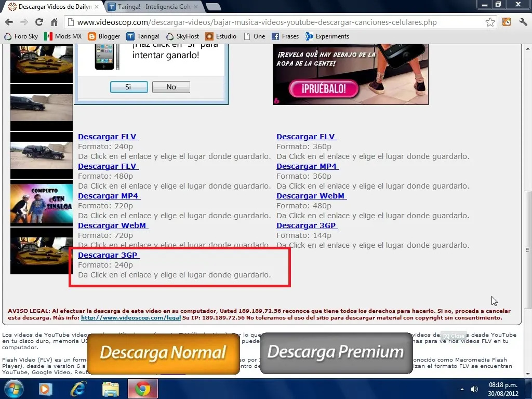Open the browser home page icon
The width and height of the screenshot is (532, 399).
point(54,22)
